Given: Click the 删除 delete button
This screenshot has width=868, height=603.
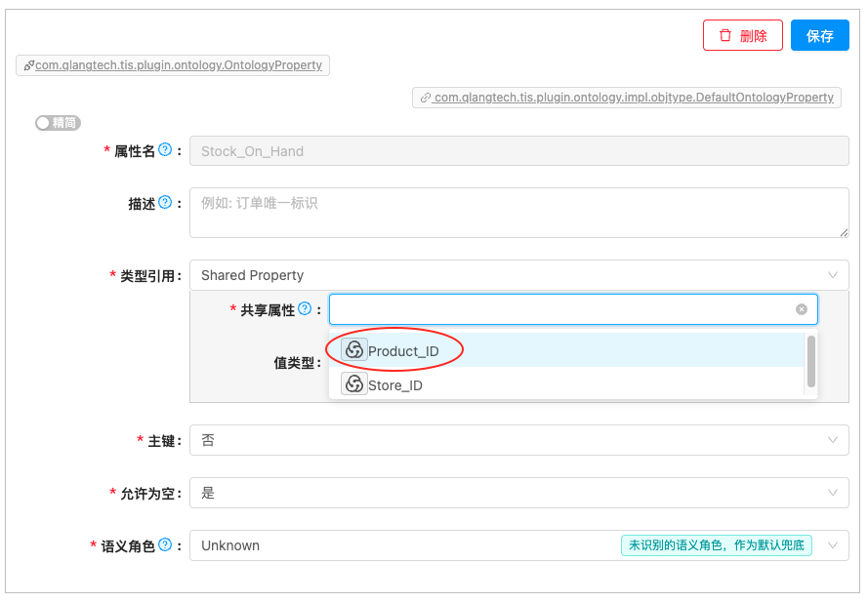Looking at the screenshot, I should [x=742, y=35].
